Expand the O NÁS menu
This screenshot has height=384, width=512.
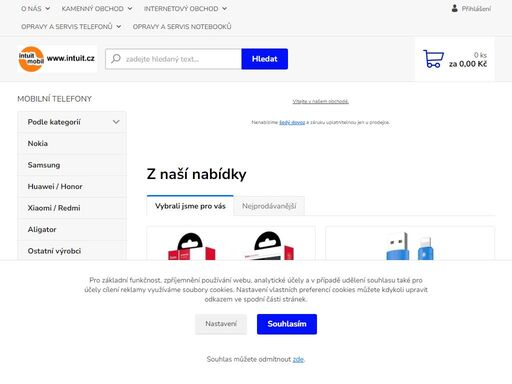[35, 9]
